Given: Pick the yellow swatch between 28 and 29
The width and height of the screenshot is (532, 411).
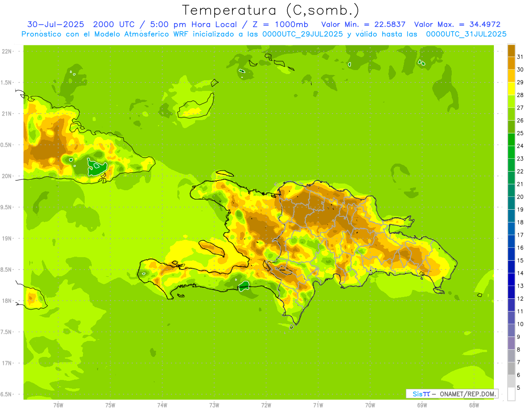Looking at the screenshot, I should (x=511, y=89).
